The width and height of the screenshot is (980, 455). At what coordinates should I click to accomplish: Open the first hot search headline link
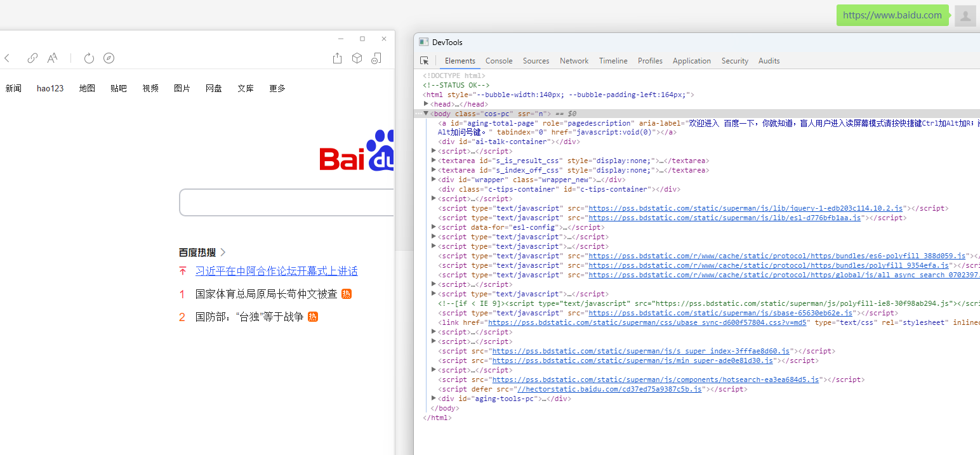coord(276,271)
